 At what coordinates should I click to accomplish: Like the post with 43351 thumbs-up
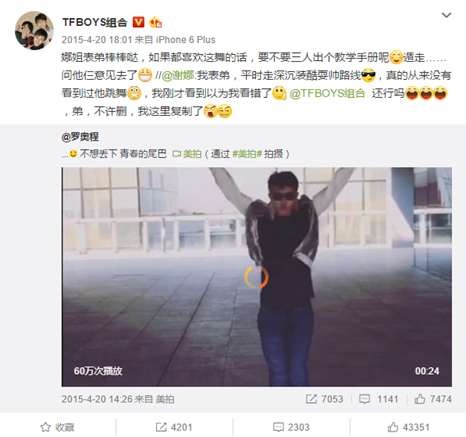(408, 427)
